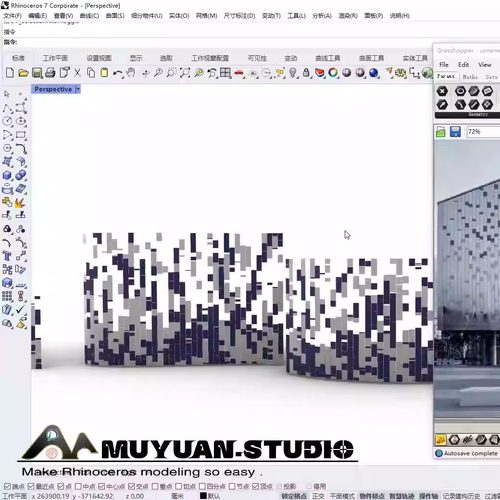The image size is (500, 500).
Task: Select the Circle tool in the left toolbar
Action: [7, 121]
